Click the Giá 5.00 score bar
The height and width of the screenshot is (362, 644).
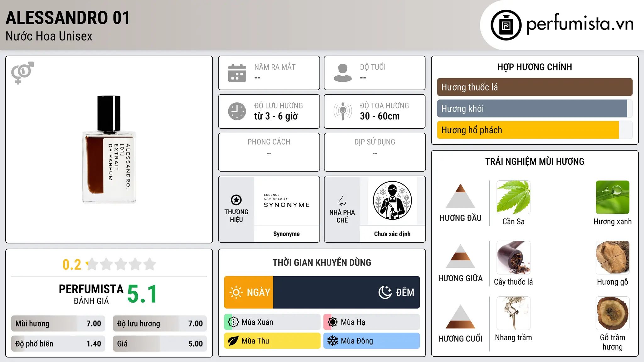(x=160, y=344)
